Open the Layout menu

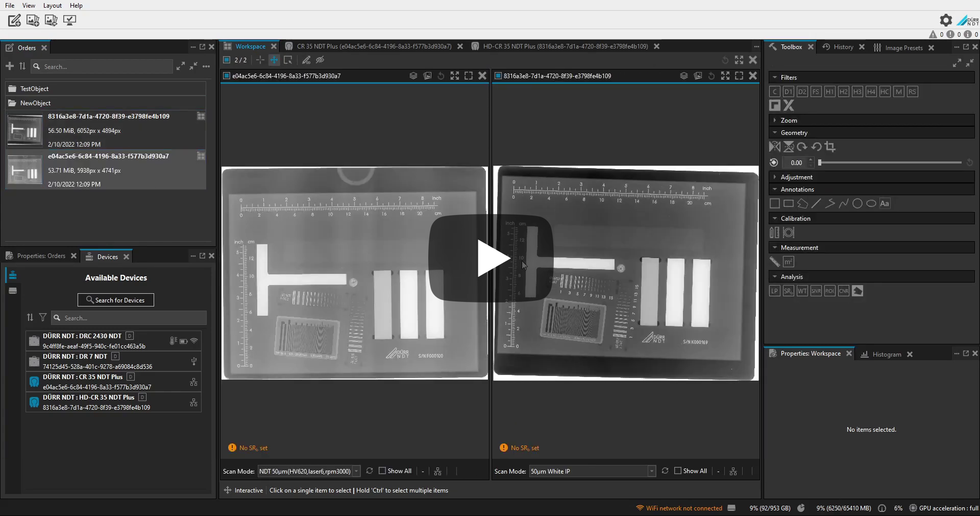pyautogui.click(x=52, y=6)
